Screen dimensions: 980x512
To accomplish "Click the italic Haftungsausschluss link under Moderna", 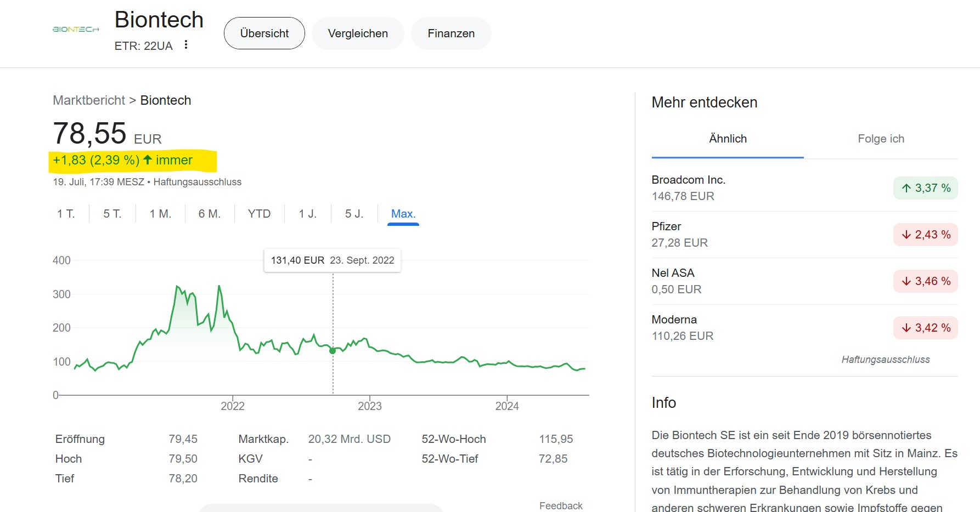I will point(886,360).
